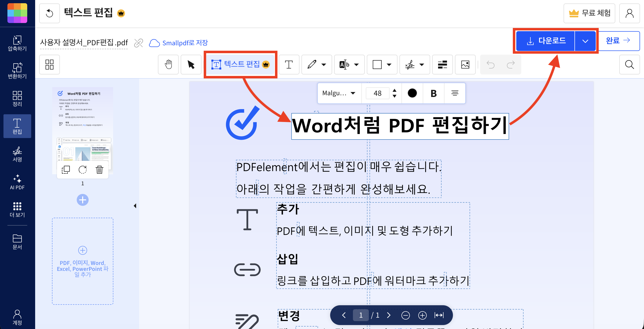Open the text color swatch
Screen dimensions: 644x329
(x=412, y=93)
